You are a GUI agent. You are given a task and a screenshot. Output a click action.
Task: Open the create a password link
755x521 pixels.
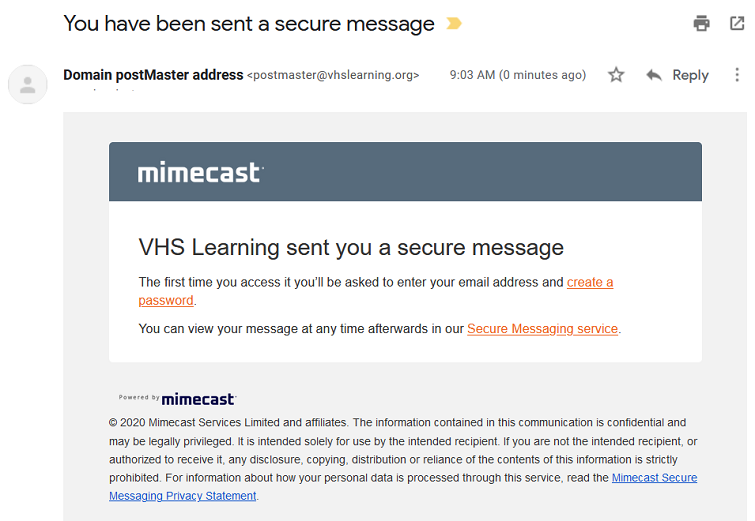pyautogui.click(x=589, y=283)
